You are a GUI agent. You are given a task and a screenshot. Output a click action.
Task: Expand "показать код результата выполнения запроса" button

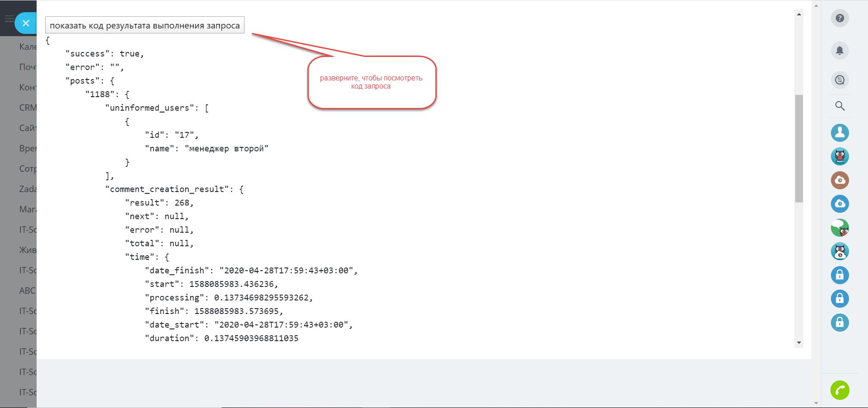click(145, 25)
